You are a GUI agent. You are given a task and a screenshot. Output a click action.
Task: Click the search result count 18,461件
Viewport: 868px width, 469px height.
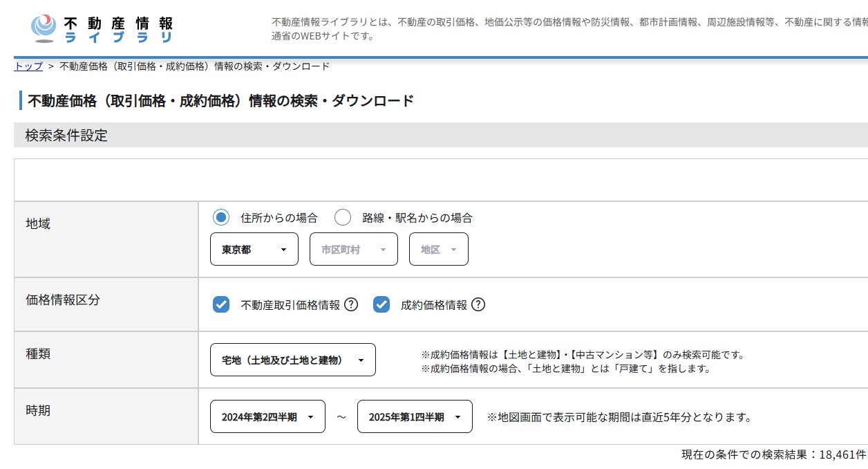(773, 454)
